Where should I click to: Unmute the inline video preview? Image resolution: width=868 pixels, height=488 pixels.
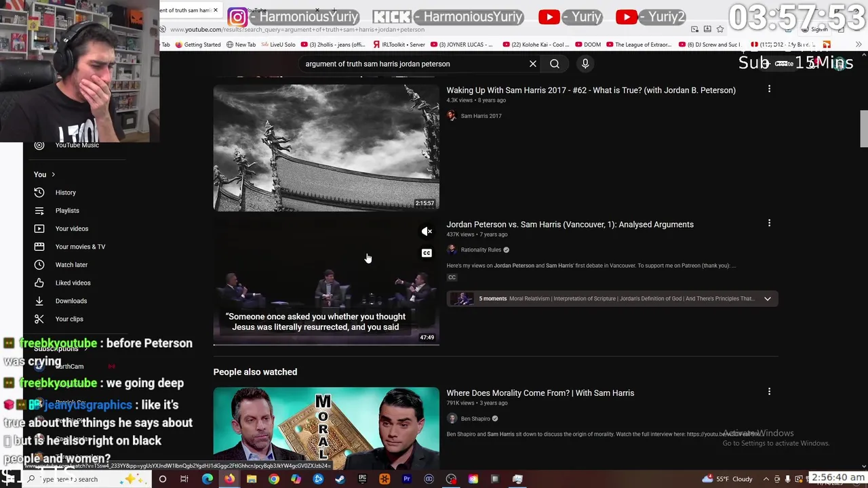click(427, 232)
